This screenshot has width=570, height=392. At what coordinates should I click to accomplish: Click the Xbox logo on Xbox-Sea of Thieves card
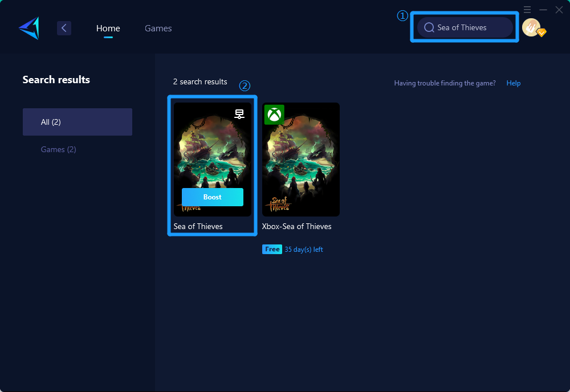[x=274, y=115]
